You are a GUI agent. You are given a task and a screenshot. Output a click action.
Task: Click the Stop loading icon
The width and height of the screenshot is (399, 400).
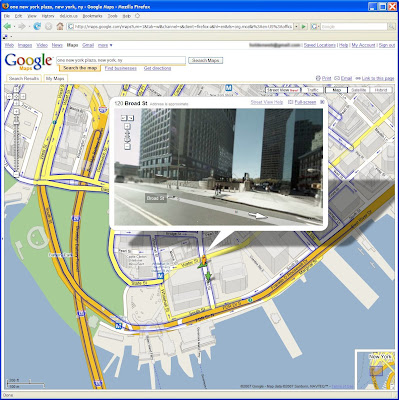49,26
